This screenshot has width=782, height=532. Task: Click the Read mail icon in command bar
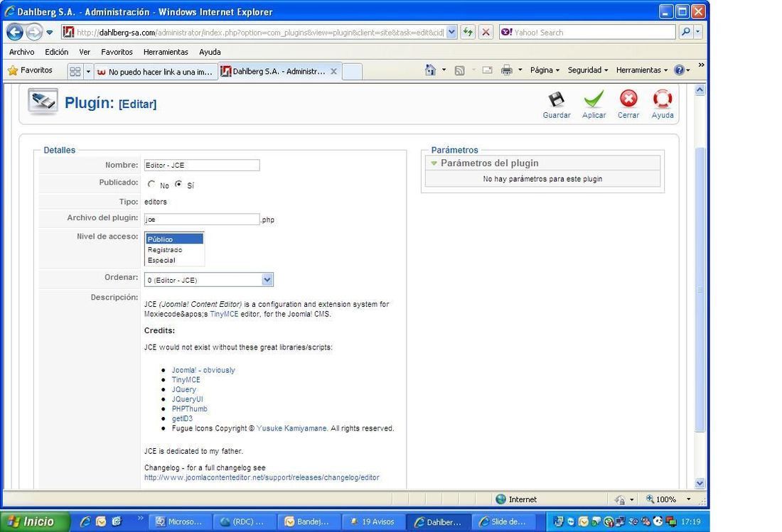click(487, 70)
